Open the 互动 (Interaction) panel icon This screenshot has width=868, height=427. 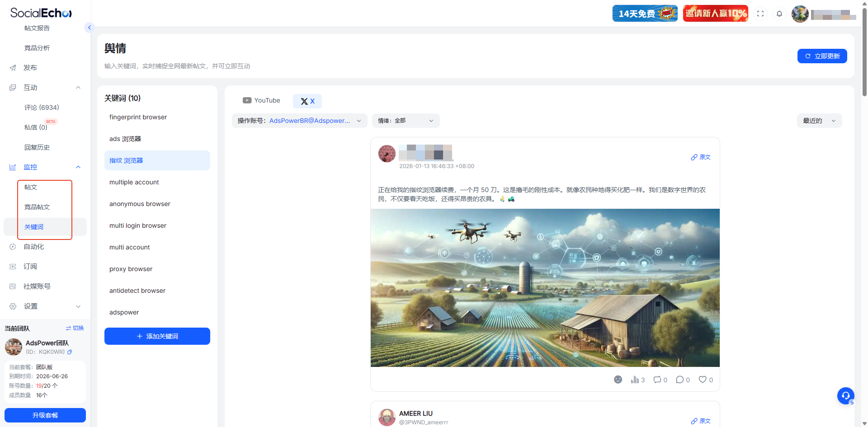pos(12,87)
